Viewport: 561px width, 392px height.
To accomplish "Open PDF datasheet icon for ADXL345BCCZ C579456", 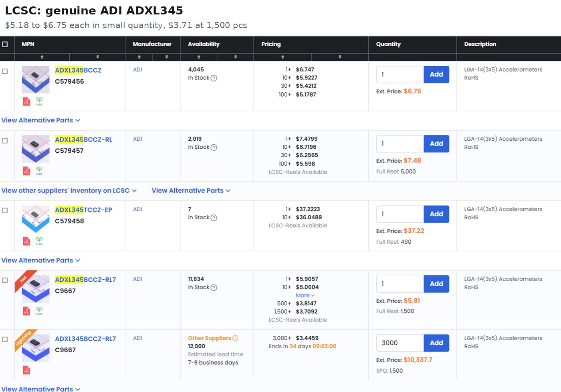I will coord(26,101).
